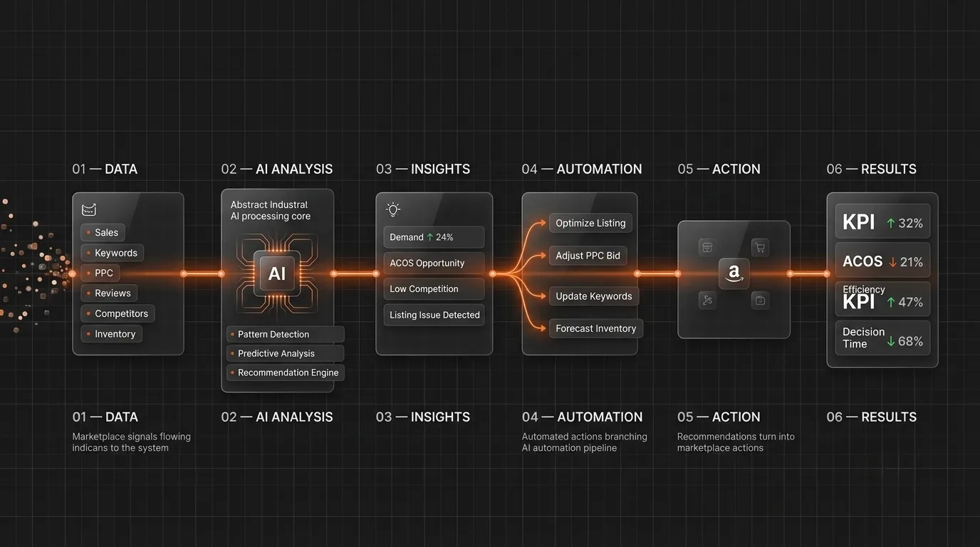Select the Optimize Listing automation

click(590, 223)
